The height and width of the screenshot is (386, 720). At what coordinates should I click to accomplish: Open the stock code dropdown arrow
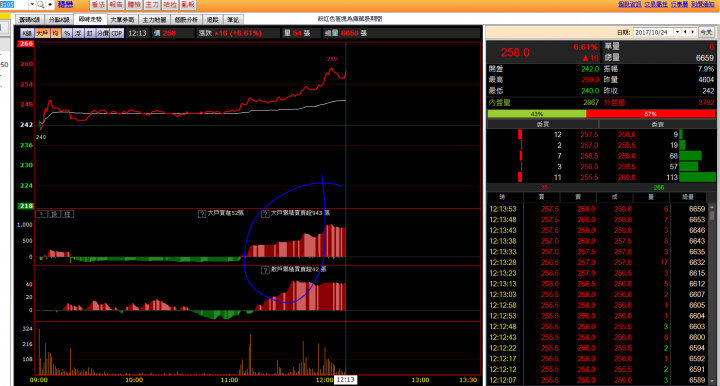(x=32, y=5)
